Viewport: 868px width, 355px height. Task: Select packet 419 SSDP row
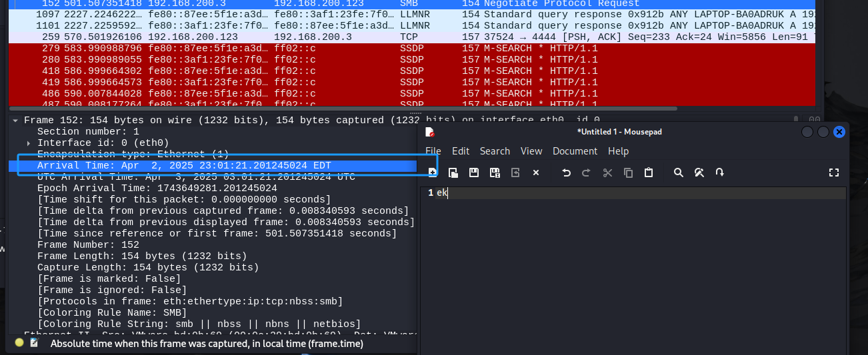[x=411, y=82]
